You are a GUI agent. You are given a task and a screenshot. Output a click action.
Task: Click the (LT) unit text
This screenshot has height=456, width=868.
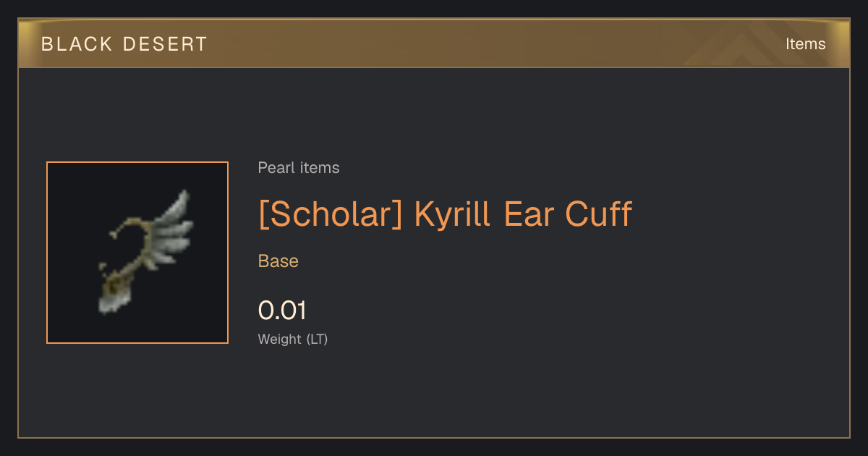[x=317, y=339]
